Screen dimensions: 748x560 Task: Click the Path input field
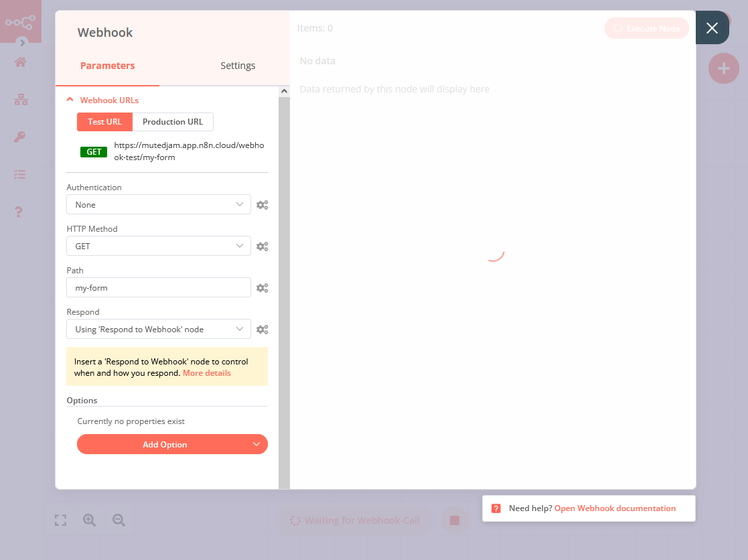coord(158,287)
